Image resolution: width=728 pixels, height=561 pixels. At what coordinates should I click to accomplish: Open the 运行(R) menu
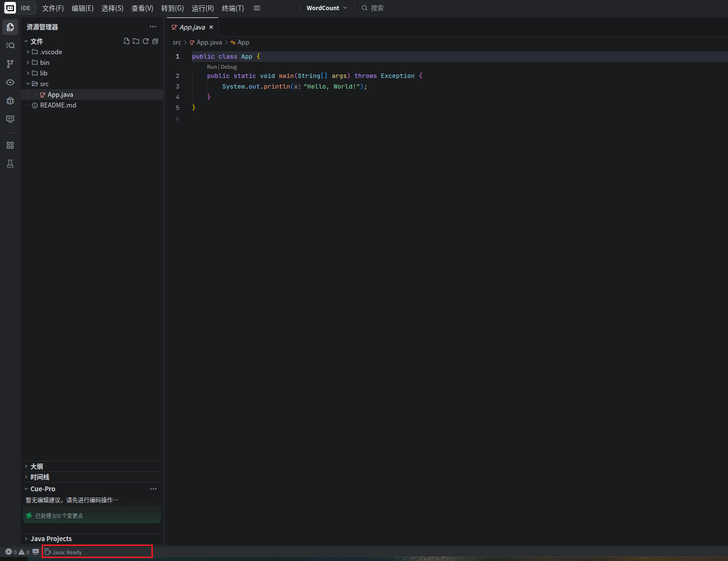point(203,8)
